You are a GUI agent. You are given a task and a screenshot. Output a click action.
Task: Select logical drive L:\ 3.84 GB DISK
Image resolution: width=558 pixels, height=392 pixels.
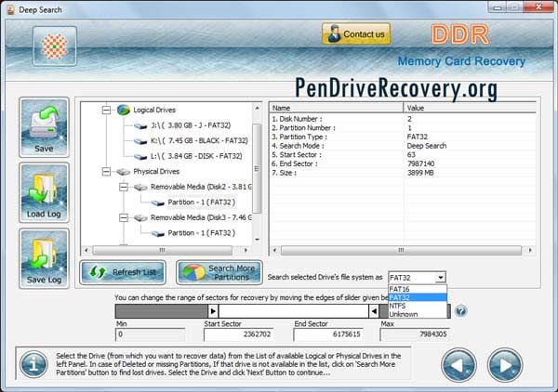coord(196,156)
